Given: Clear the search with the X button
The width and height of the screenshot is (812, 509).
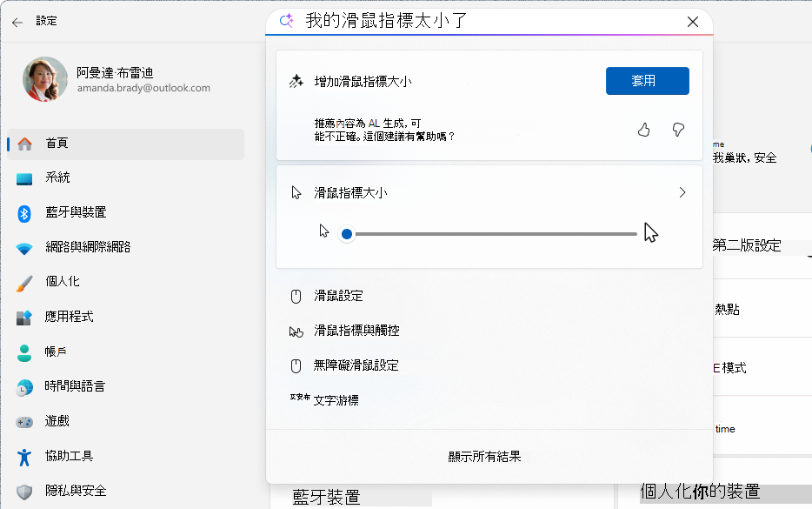Looking at the screenshot, I should (692, 21).
